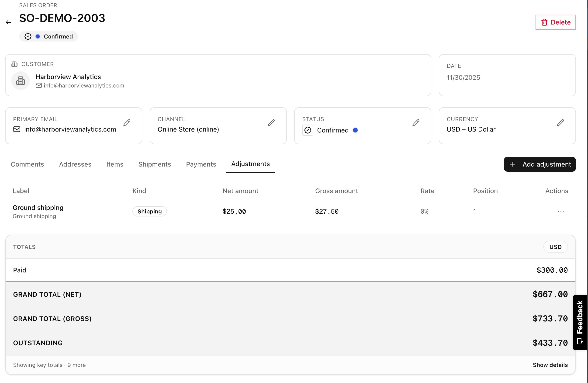
Task: Open the Payments tab
Action: coord(201,164)
